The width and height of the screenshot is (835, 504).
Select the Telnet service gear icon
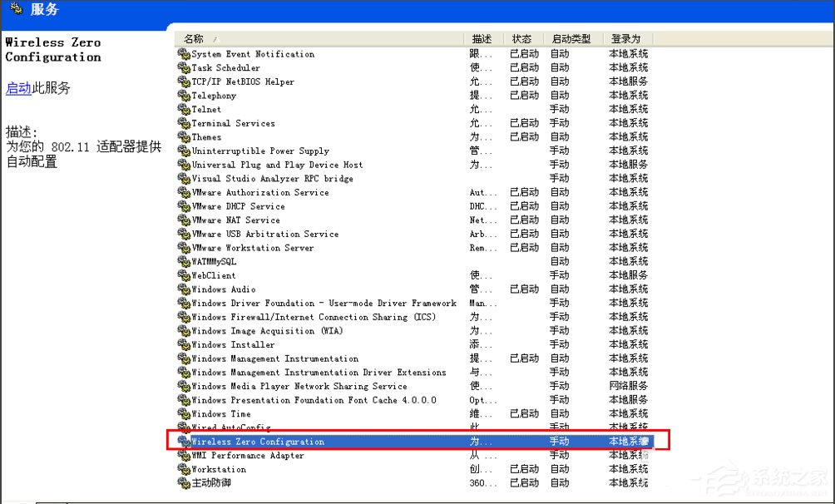(x=184, y=109)
